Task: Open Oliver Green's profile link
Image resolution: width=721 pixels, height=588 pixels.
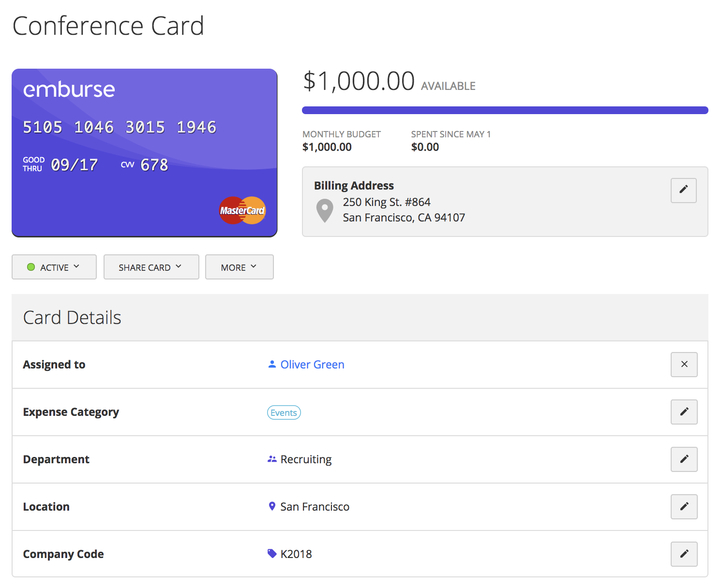Action: (312, 365)
